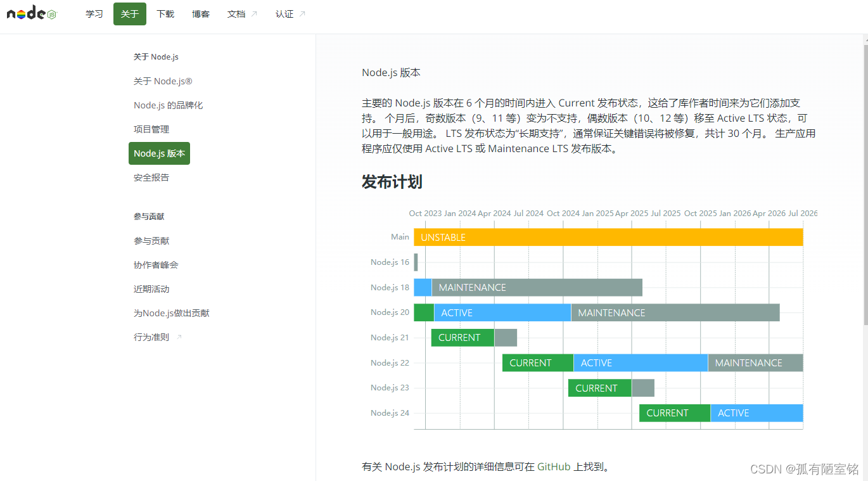Click the yellow UNSTABLE bar for Main
Image resolution: width=868 pixels, height=481 pixels.
tap(608, 237)
